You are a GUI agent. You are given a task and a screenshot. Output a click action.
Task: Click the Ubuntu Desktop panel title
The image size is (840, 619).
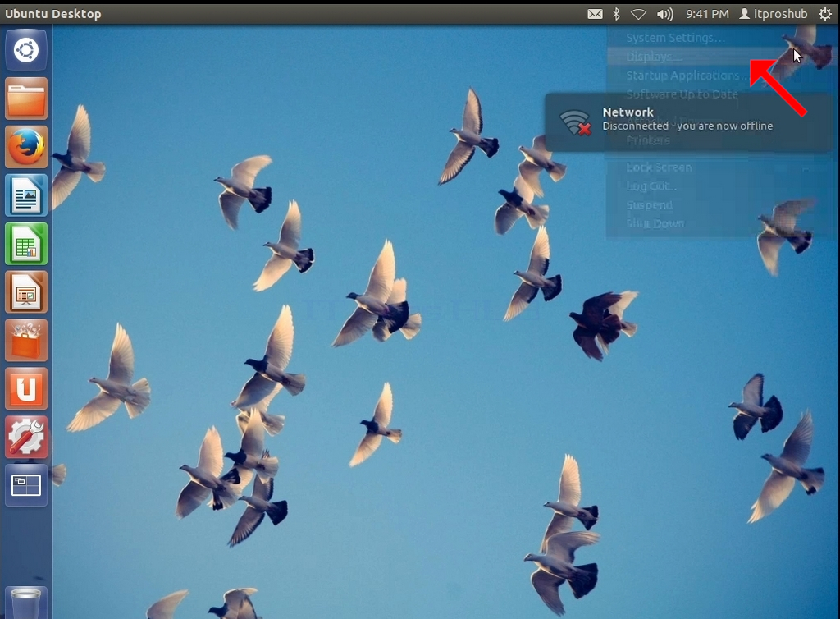tap(53, 14)
